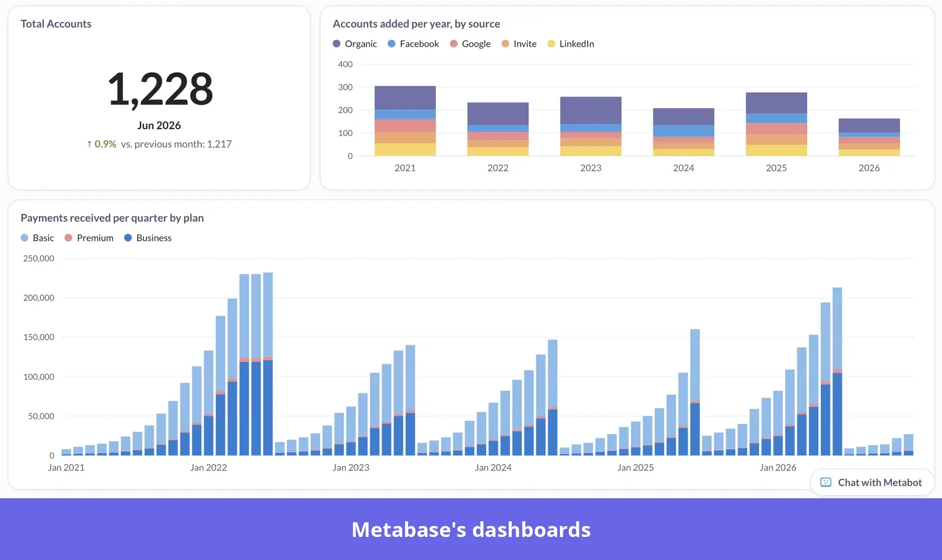Toggle the Invite legend series

pyautogui.click(x=519, y=44)
